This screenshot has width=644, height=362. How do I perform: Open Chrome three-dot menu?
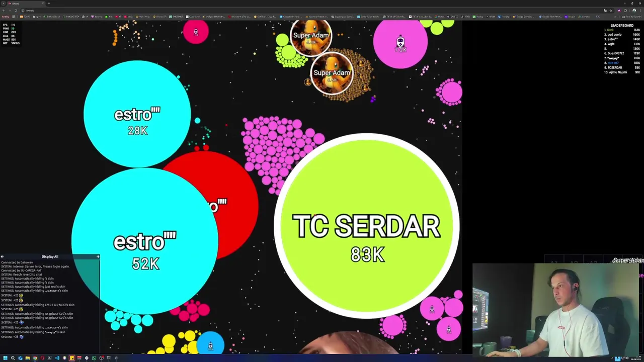pyautogui.click(x=640, y=11)
